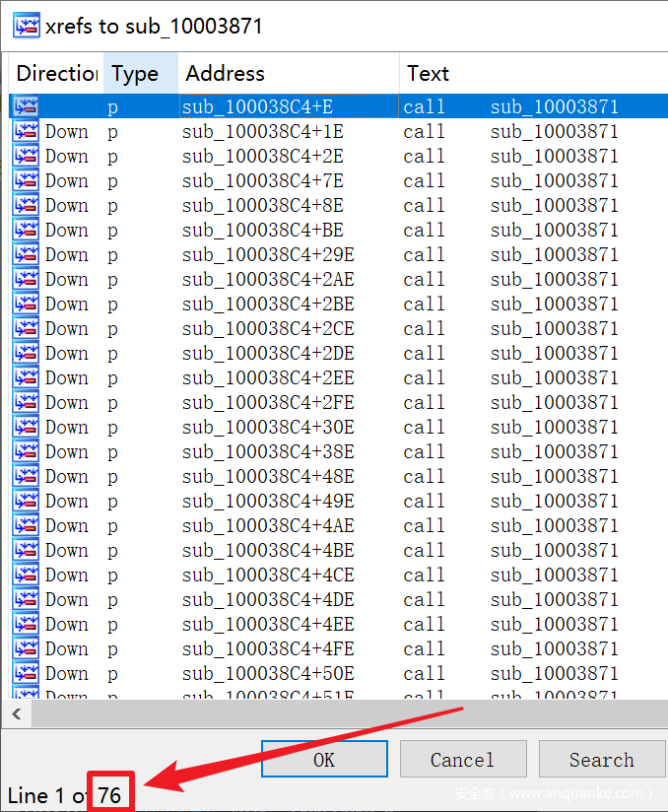Click xref icon for row sub_100038C4+1E

(27, 131)
